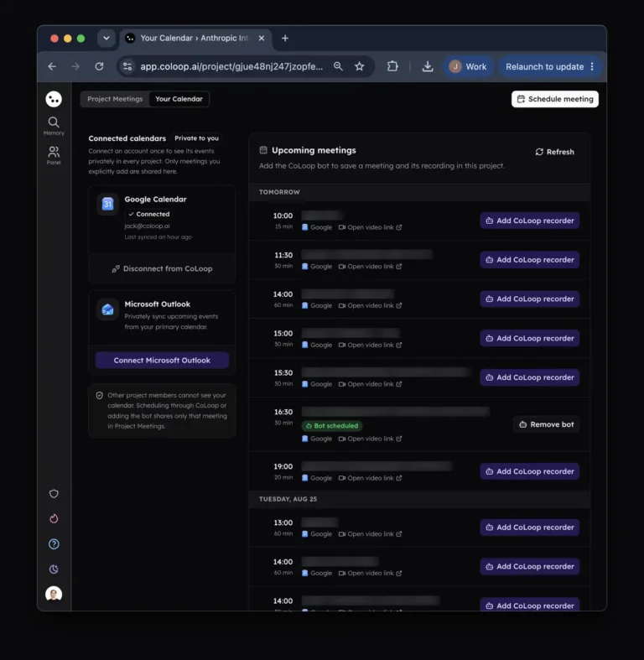Image resolution: width=644 pixels, height=660 pixels.
Task: Expand the tab search dropdown chevron
Action: (x=106, y=39)
